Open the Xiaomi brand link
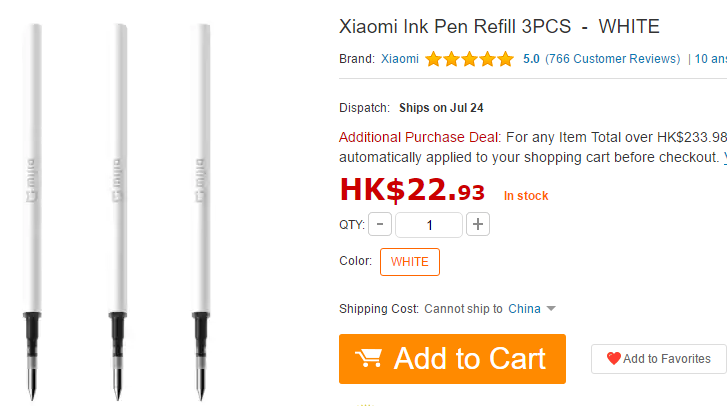This screenshot has width=727, height=406. [x=400, y=59]
